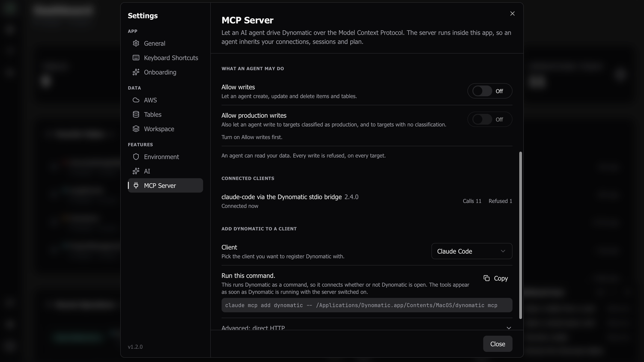Click the MCP Server heading
Screen dimensions: 644x362
point(247,20)
